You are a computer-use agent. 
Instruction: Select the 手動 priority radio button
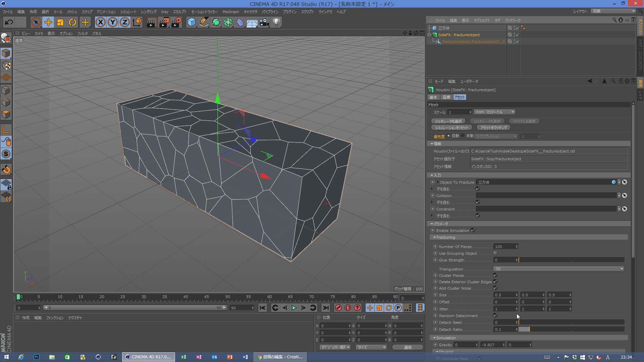coord(463,136)
